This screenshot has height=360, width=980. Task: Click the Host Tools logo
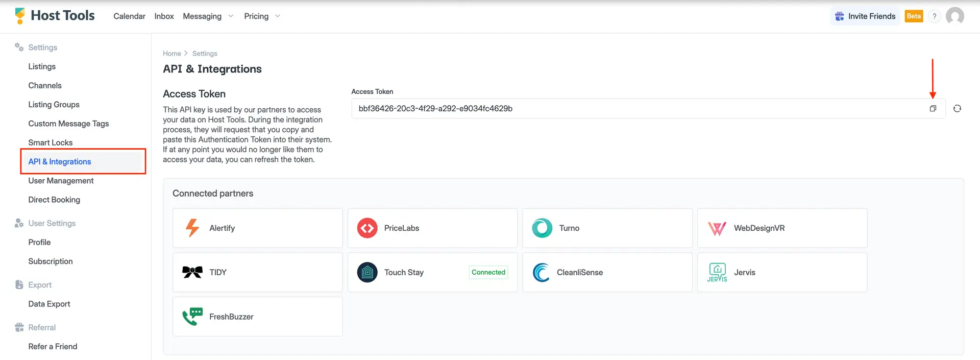coord(55,16)
